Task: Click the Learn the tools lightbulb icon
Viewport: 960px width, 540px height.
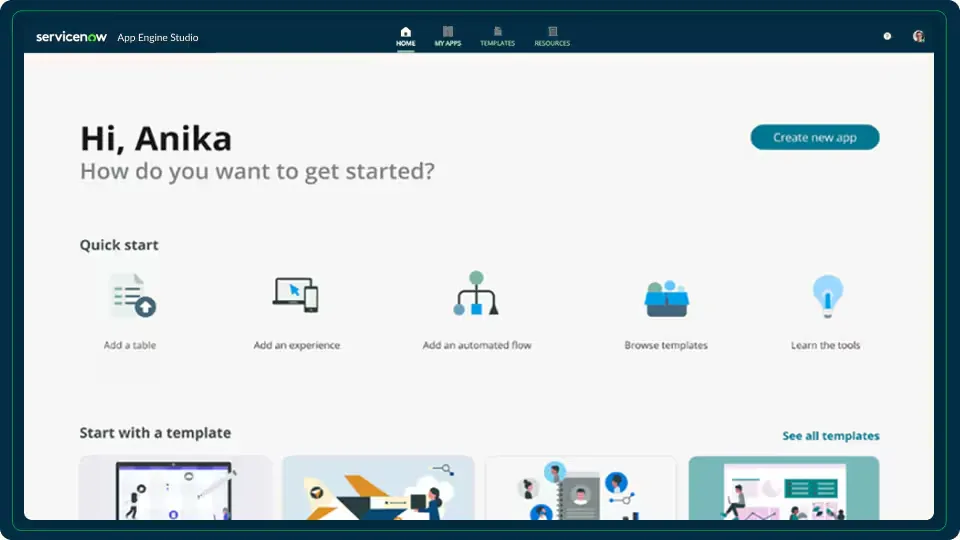Action: tap(826, 296)
